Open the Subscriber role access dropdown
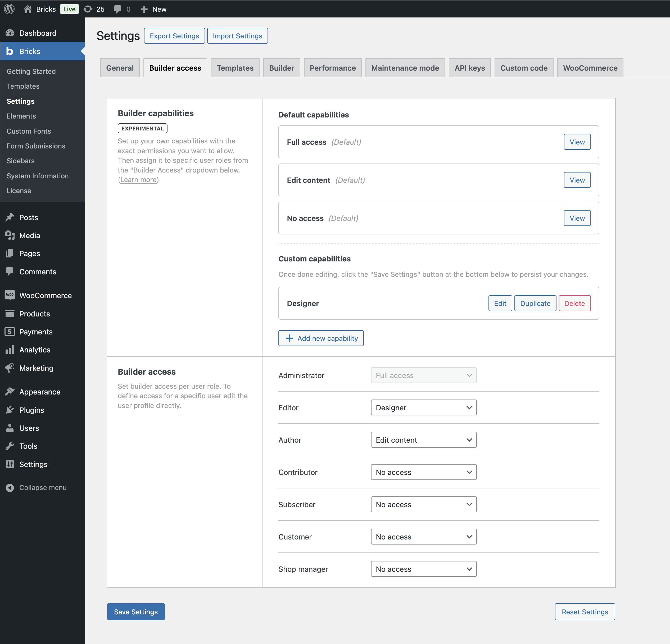 pyautogui.click(x=423, y=505)
